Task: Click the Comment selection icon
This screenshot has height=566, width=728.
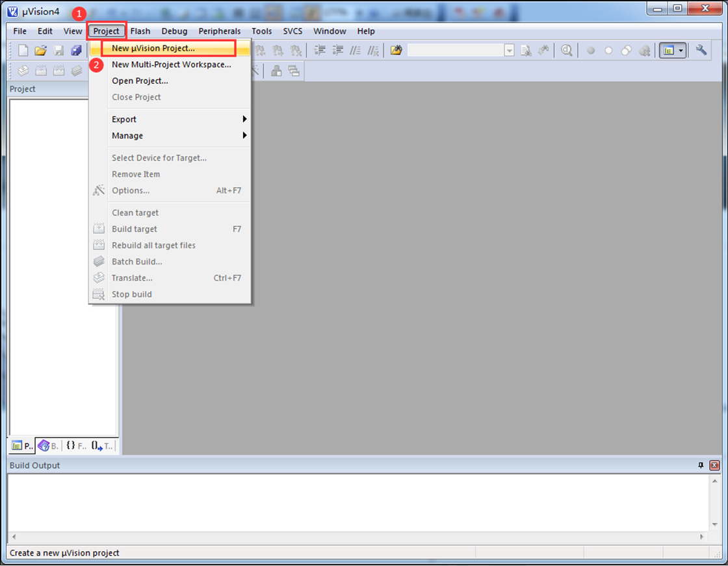Action: coord(355,50)
